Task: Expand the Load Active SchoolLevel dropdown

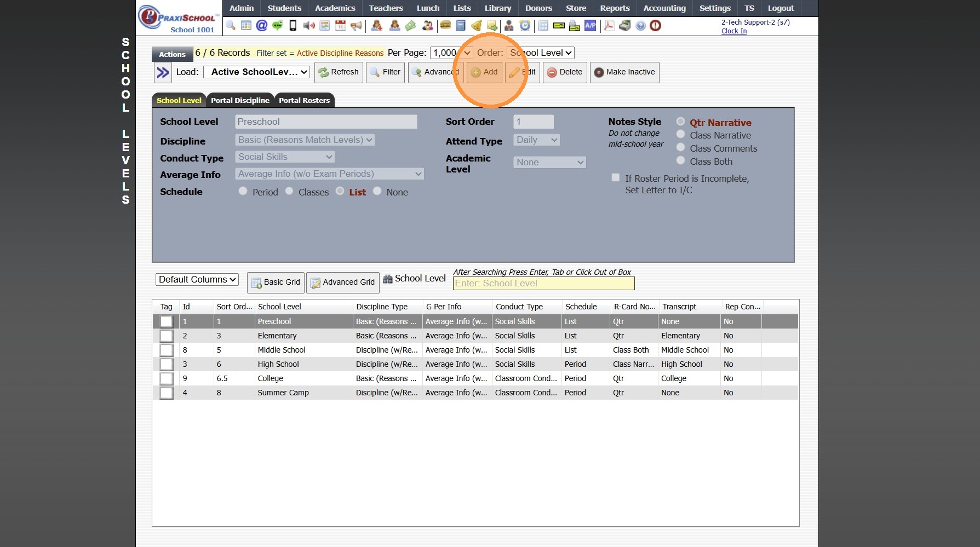Action: [x=256, y=72]
